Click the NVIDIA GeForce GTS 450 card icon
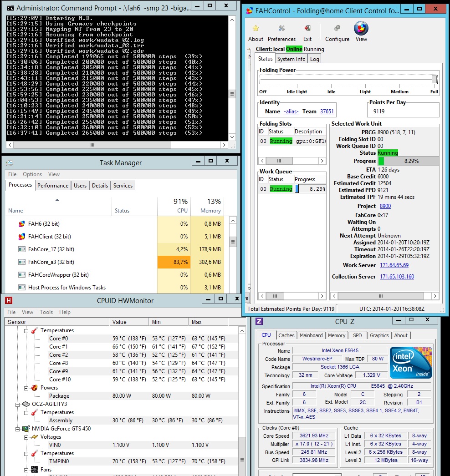Viewport: 450px width, 476px height. [26, 429]
